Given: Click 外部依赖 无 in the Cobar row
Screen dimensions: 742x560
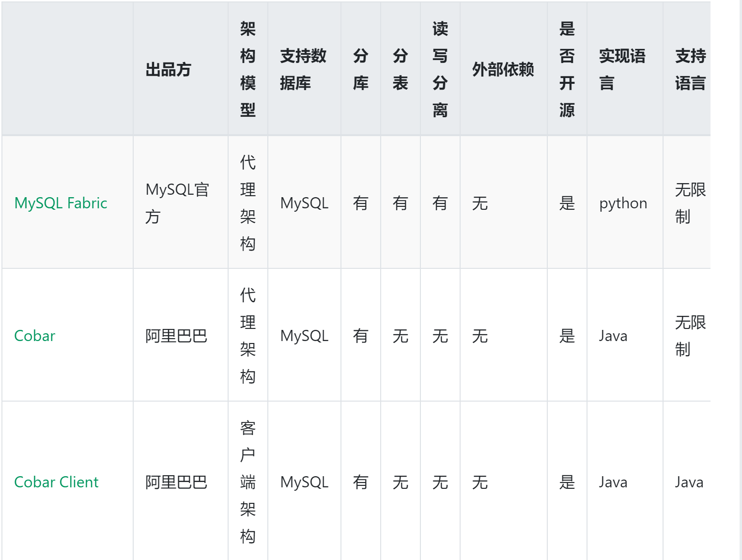Looking at the screenshot, I should (480, 336).
